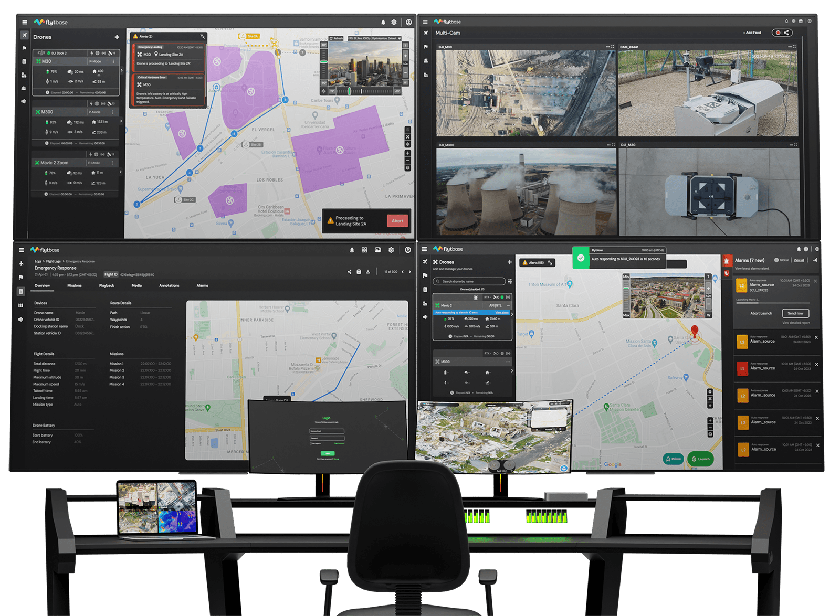Image resolution: width=840 pixels, height=616 pixels.
Task: Open Optimization: Default dropdown on video feed
Action: pos(386,38)
